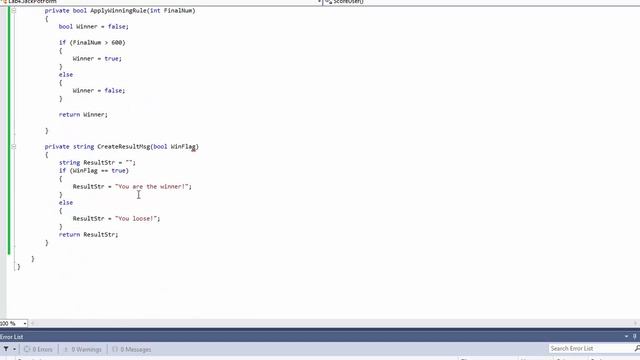Open the Error List filter dropdown arrow
The width and height of the screenshot is (640, 360).
(x=14, y=349)
